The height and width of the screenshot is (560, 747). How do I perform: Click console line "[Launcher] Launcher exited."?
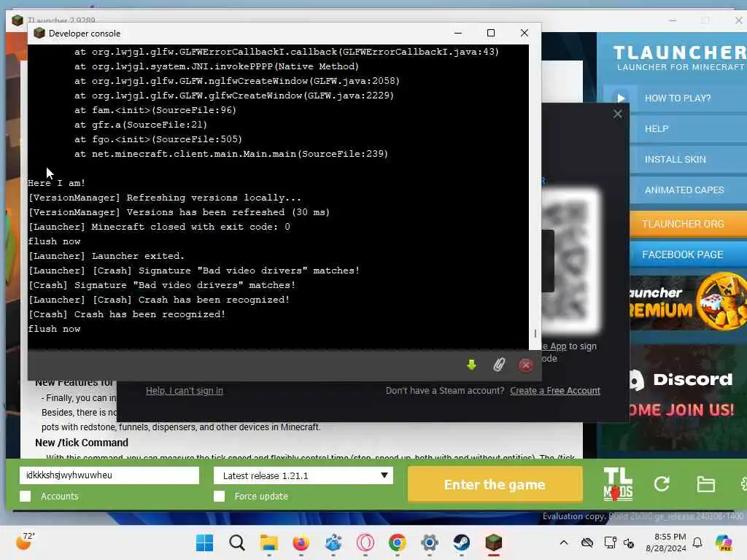[x=106, y=256]
